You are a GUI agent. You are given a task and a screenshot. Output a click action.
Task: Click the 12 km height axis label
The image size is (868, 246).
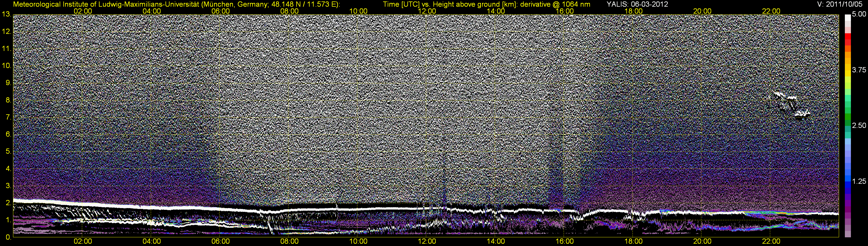point(6,32)
